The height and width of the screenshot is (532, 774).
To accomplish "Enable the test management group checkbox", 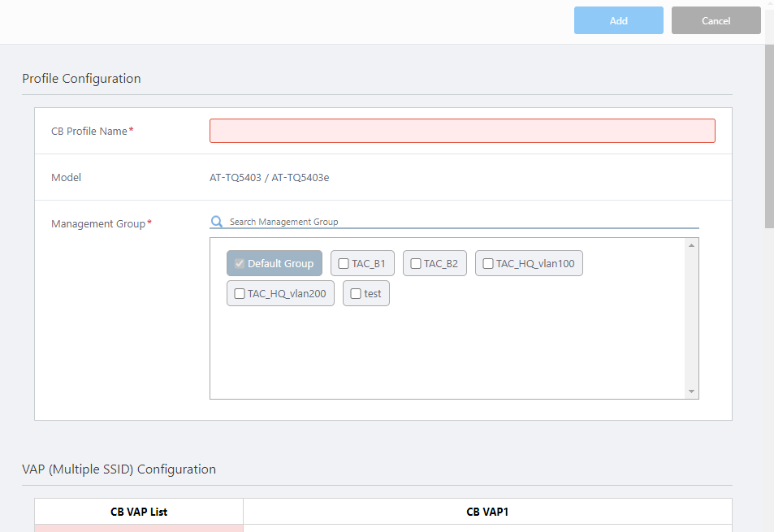I will pyautogui.click(x=356, y=293).
